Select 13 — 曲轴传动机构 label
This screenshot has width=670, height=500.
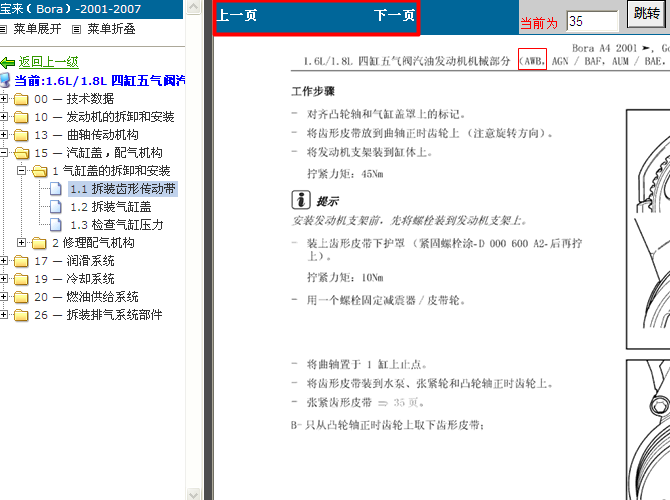86,135
